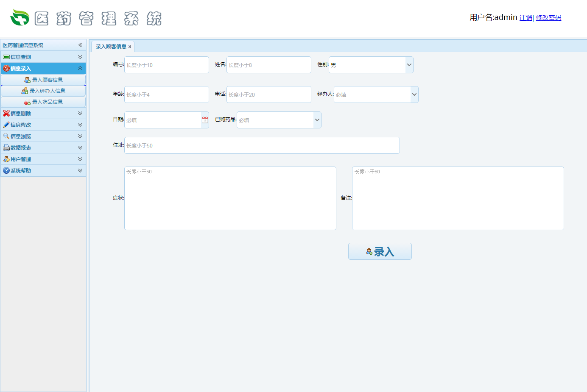Collapse the 信息录入 accordion arrow

(x=80, y=68)
